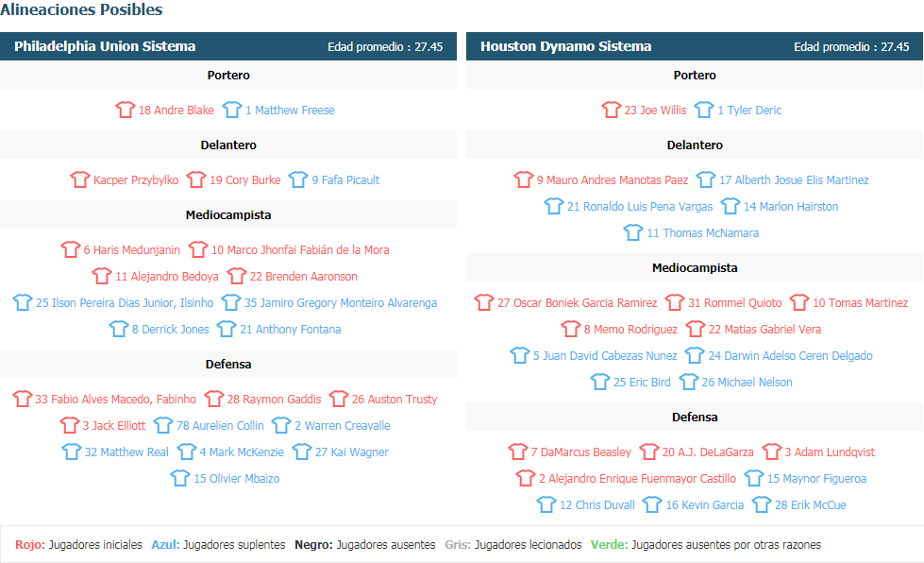This screenshot has height=563, width=924.
Task: Click 22 Brenden Aaronson name
Action: [304, 277]
